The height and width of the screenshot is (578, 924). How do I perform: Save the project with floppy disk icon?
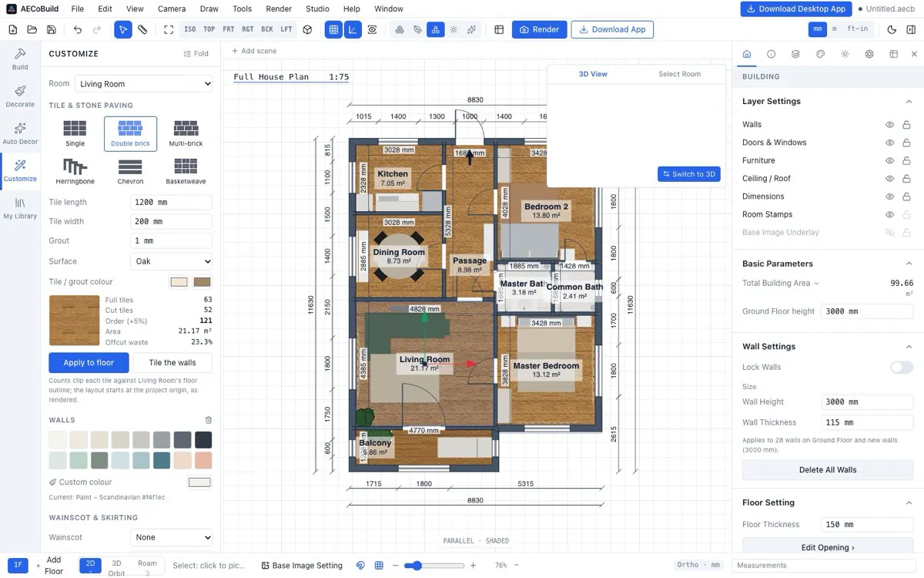tap(51, 29)
